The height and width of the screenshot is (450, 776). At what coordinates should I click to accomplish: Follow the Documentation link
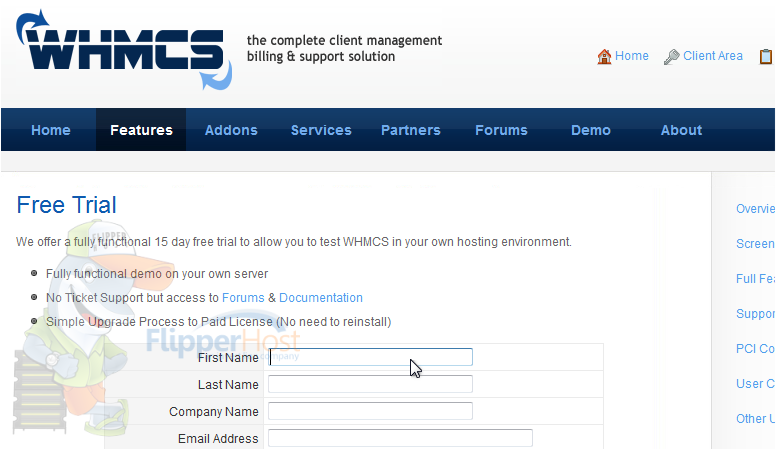click(321, 298)
